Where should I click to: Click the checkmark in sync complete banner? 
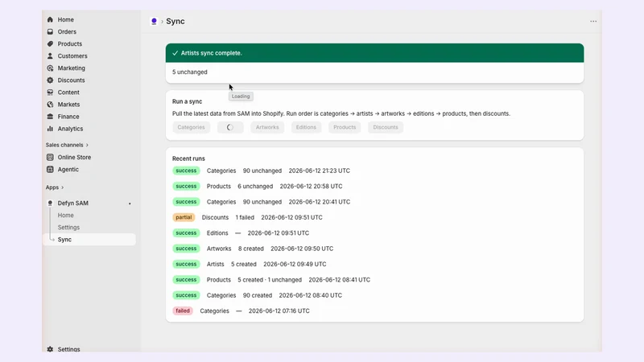coord(175,53)
